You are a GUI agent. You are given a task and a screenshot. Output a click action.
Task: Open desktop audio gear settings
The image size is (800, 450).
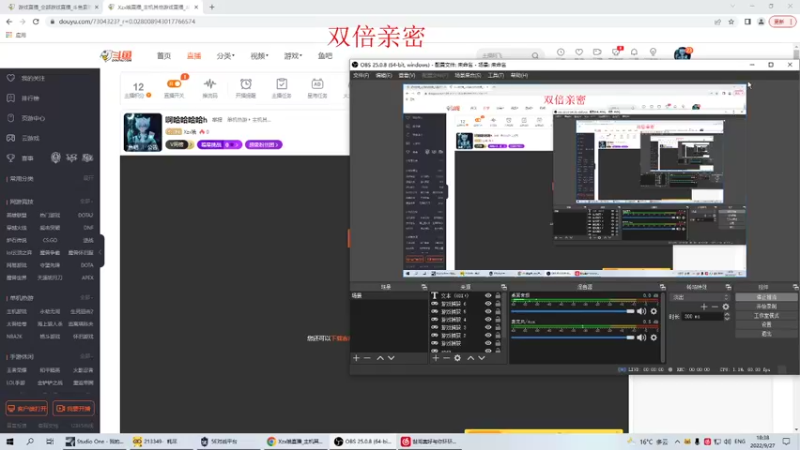point(654,311)
